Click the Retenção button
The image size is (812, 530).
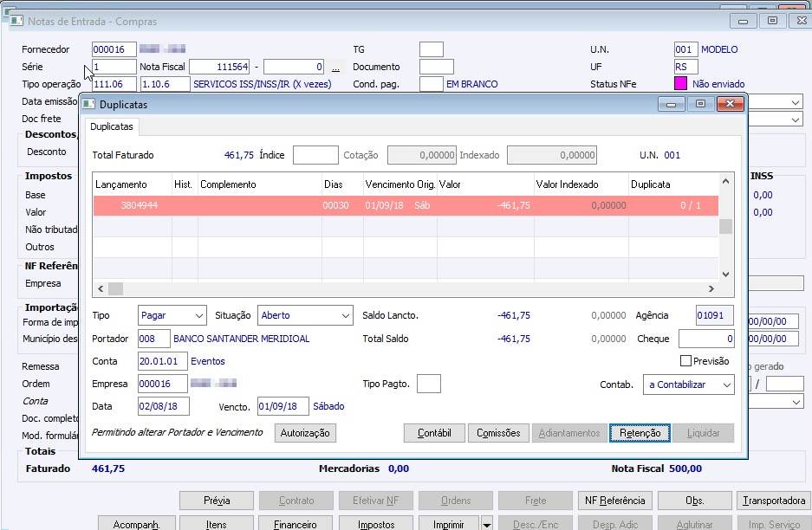[x=640, y=433]
